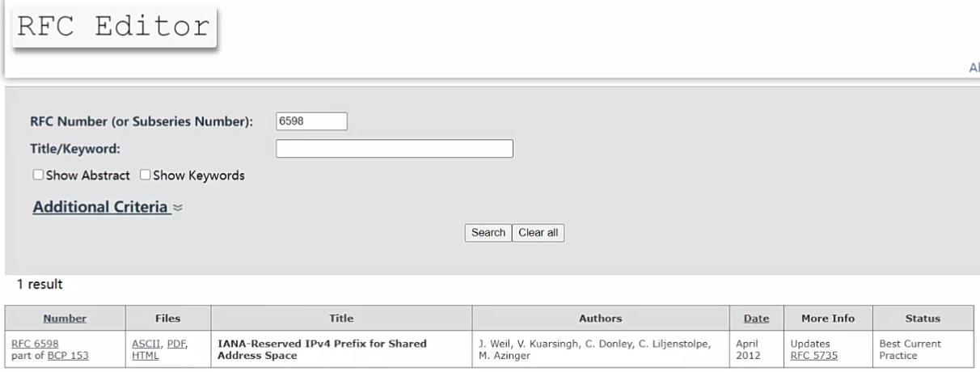980x372 pixels.
Task: Sort results by Date column header
Action: pyautogui.click(x=756, y=319)
